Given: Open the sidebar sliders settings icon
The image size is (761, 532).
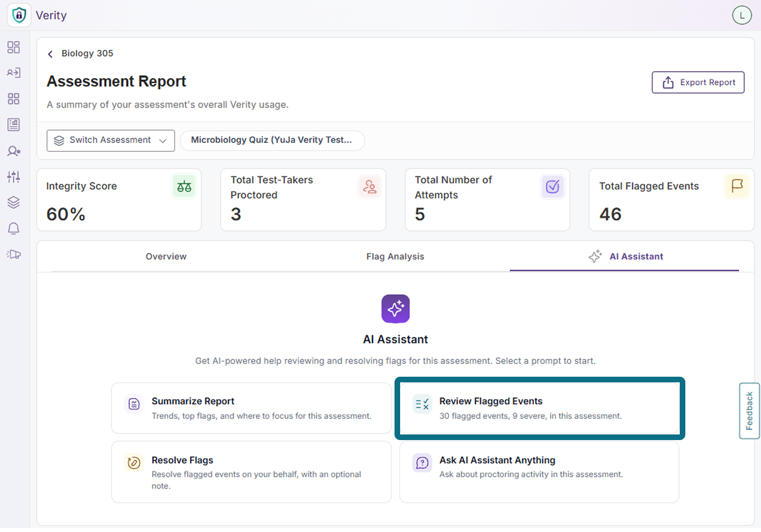Looking at the screenshot, I should coord(13,177).
